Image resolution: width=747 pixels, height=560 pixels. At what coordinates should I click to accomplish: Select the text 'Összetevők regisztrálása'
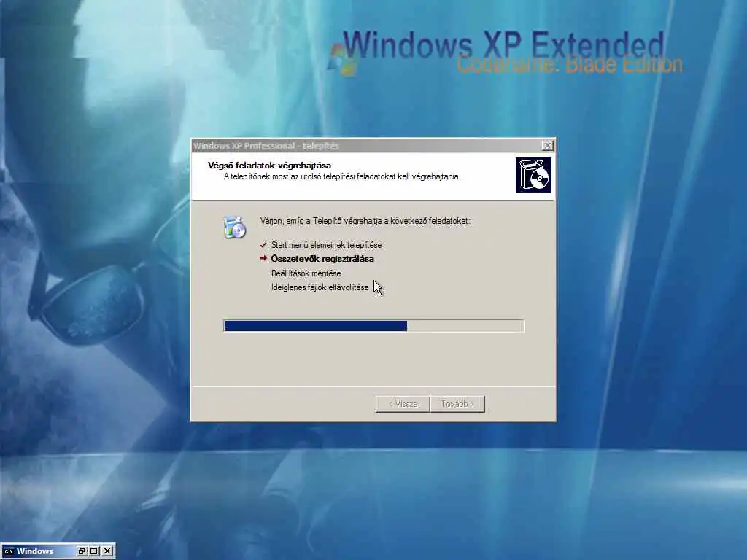(322, 259)
